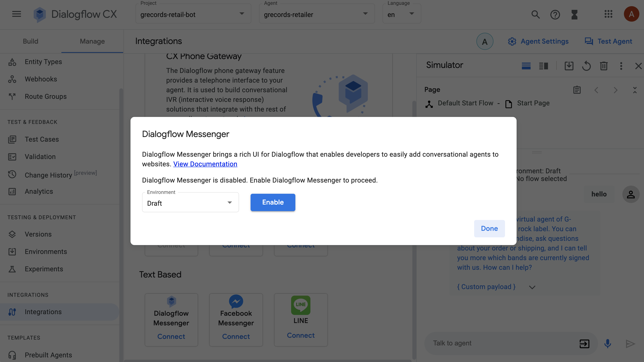
Task: Click Enable button for Dialogflow Messenger
Action: [273, 202]
